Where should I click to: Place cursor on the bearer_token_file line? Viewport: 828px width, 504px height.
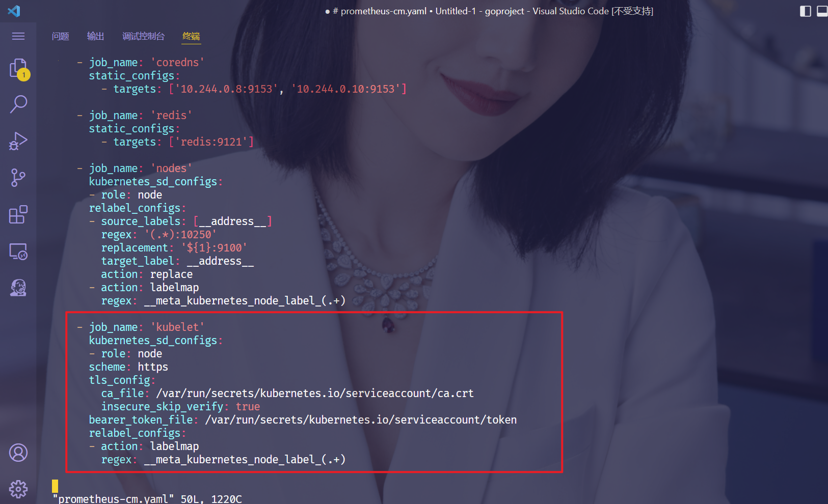[x=303, y=419]
